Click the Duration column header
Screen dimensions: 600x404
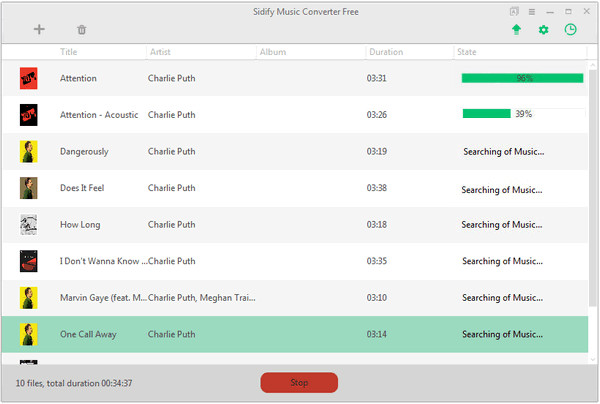tap(386, 52)
